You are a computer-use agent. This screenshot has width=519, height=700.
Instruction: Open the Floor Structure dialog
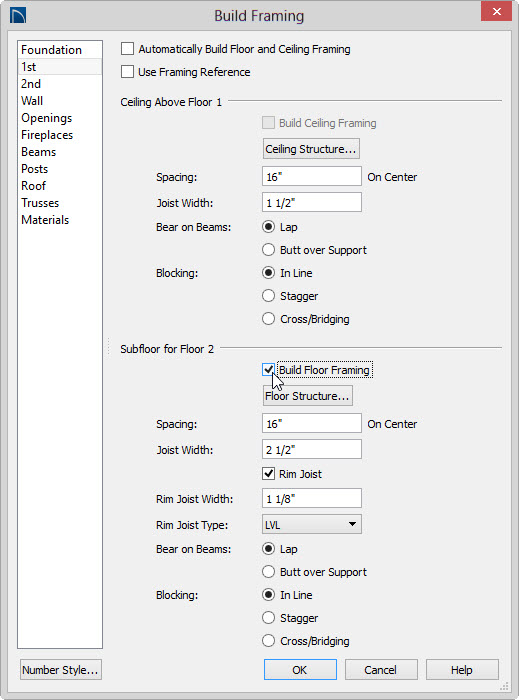coord(307,396)
